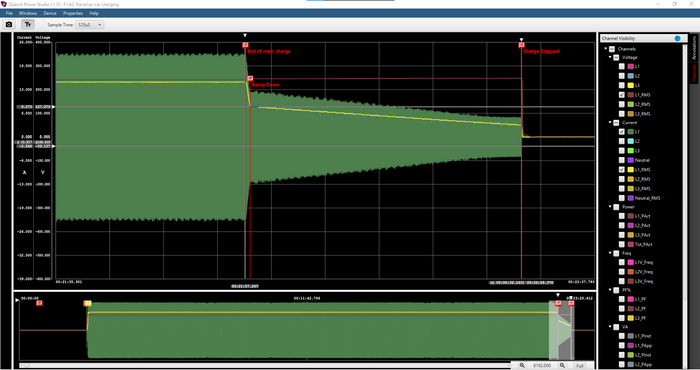The height and width of the screenshot is (370, 700).
Task: Toggle Current Neutral channel checkbox
Action: pos(621,160)
